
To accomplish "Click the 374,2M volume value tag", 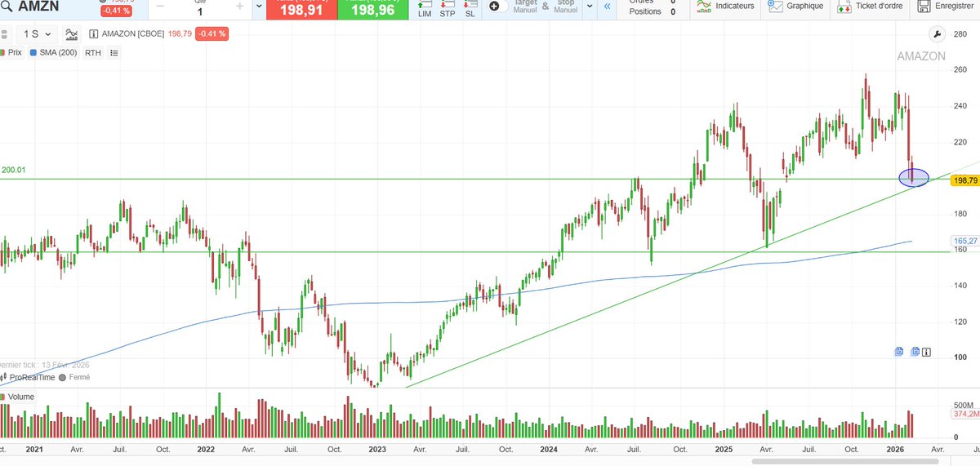I will click(965, 414).
